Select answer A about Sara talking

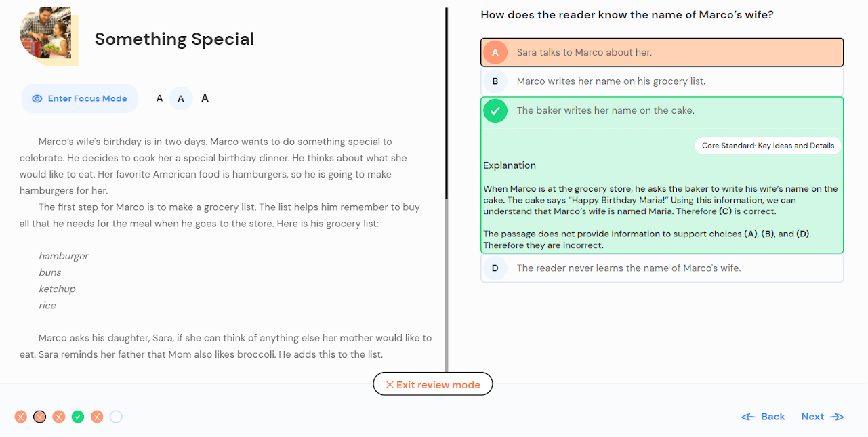(x=662, y=52)
